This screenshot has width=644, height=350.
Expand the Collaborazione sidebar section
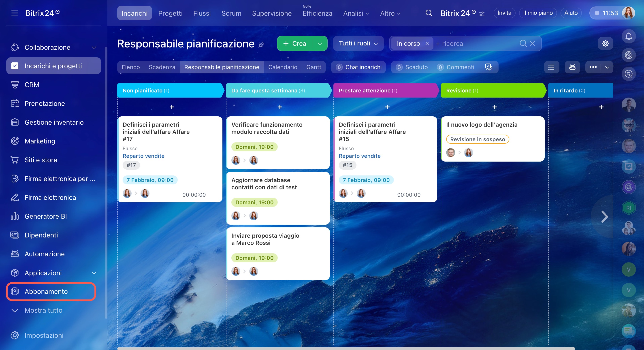(x=94, y=47)
